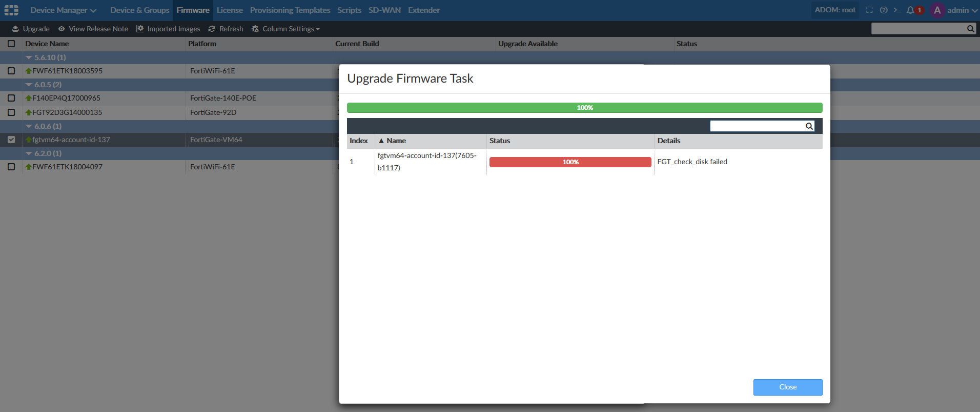
Task: Toggle the select-all devices checkbox
Action: click(11, 44)
